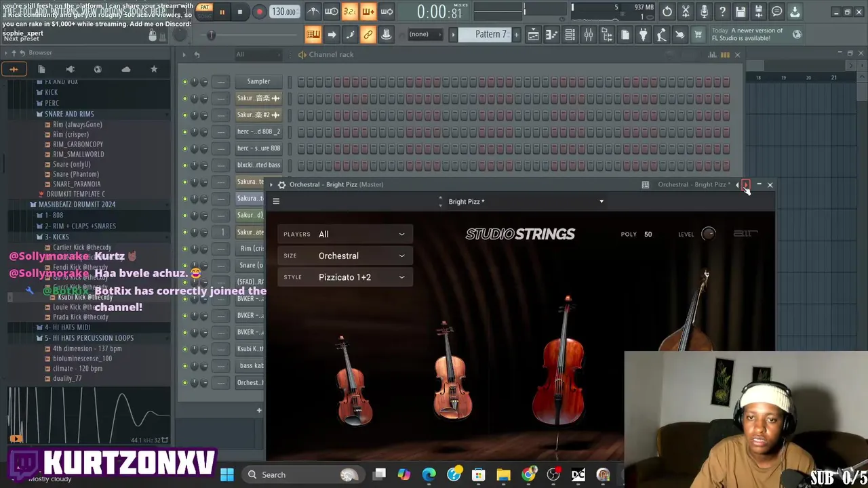
Task: Open plugin wrapper settings gear icon
Action: [x=281, y=184]
